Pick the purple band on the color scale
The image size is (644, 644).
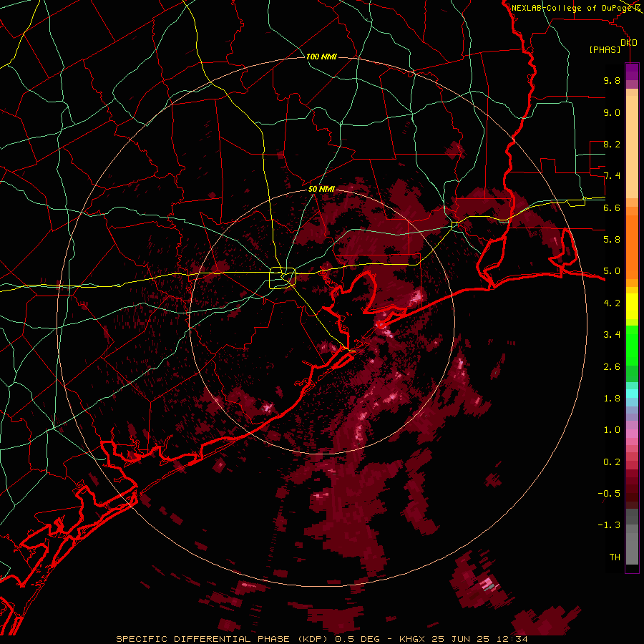(x=632, y=72)
